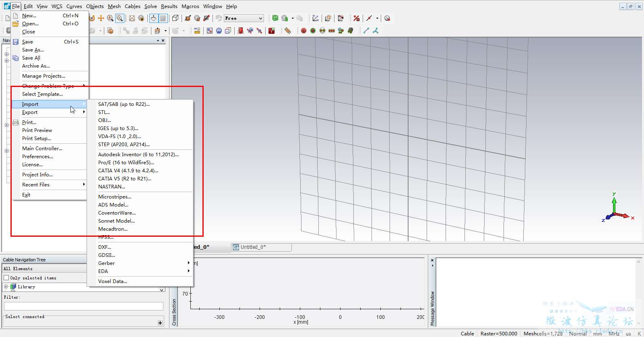This screenshot has height=337, width=644.
Task: Click the ruler measure icon
Action: pyautogui.click(x=197, y=31)
